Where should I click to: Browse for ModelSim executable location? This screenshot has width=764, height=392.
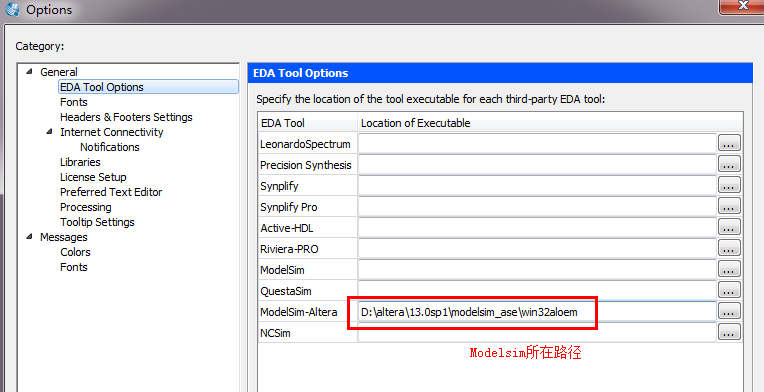(x=729, y=270)
